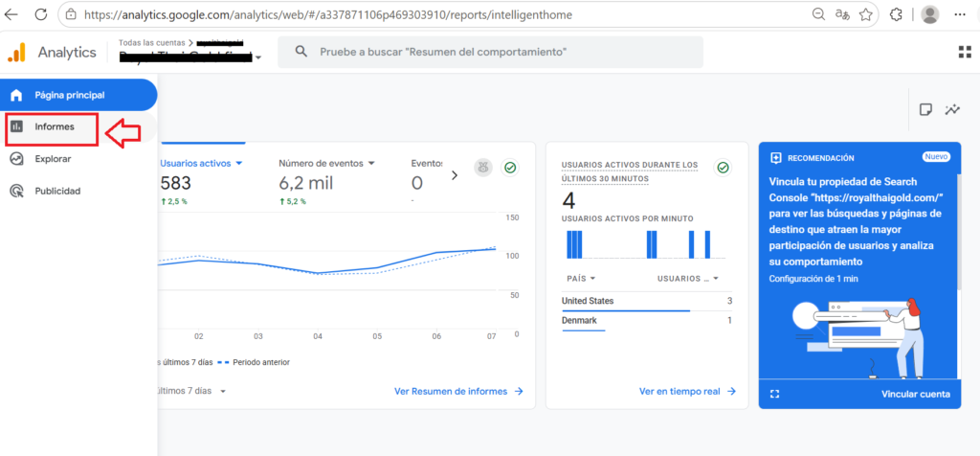Open the Insights sparkle-trend icon
Viewport: 980px width, 456px height.
click(952, 109)
